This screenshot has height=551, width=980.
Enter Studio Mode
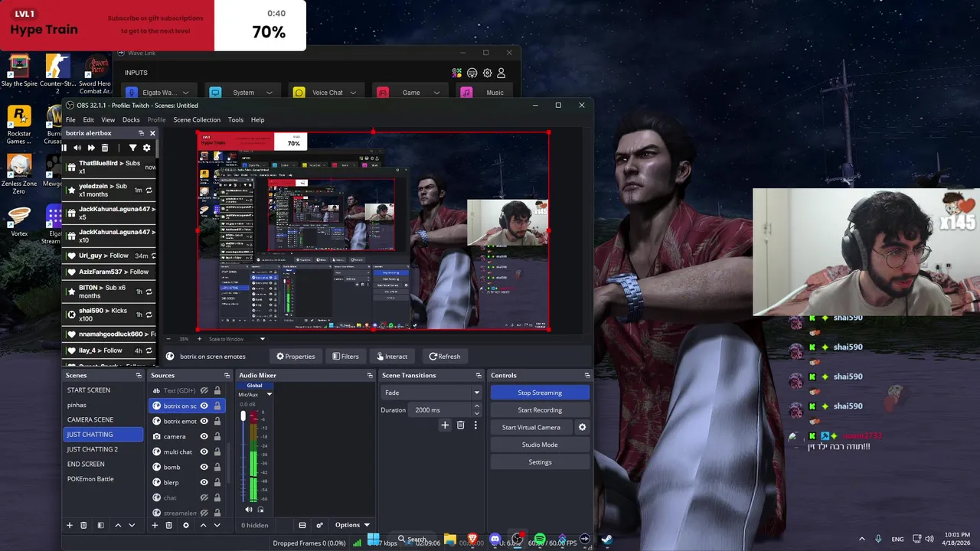click(540, 445)
